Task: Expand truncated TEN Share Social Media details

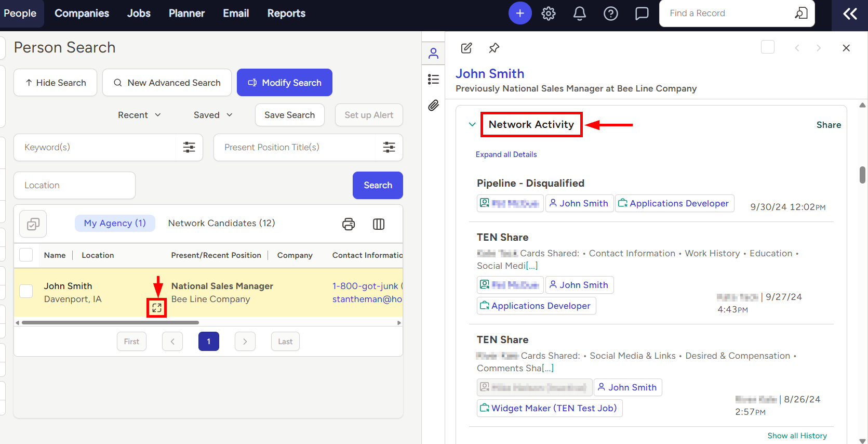Action: [532, 266]
